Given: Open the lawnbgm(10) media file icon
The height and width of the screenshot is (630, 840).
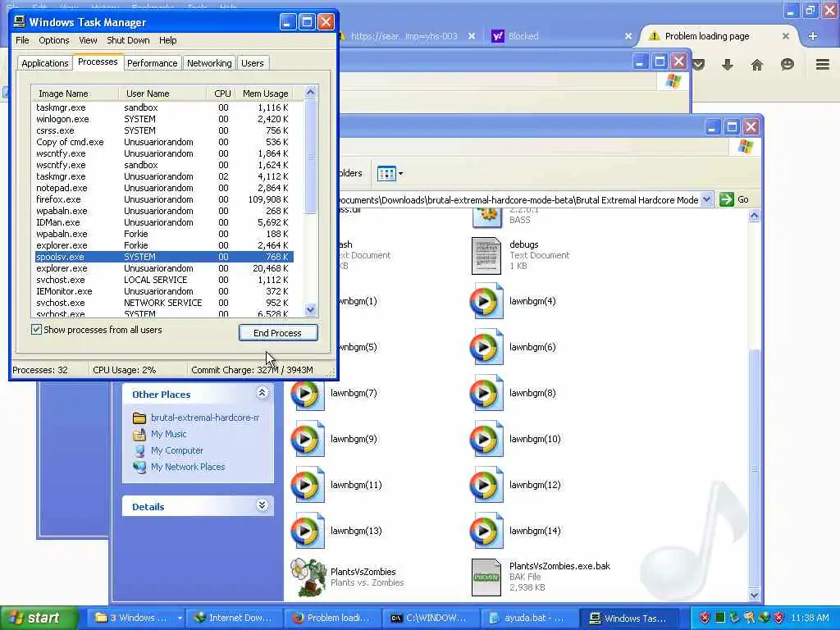Looking at the screenshot, I should pos(486,440).
